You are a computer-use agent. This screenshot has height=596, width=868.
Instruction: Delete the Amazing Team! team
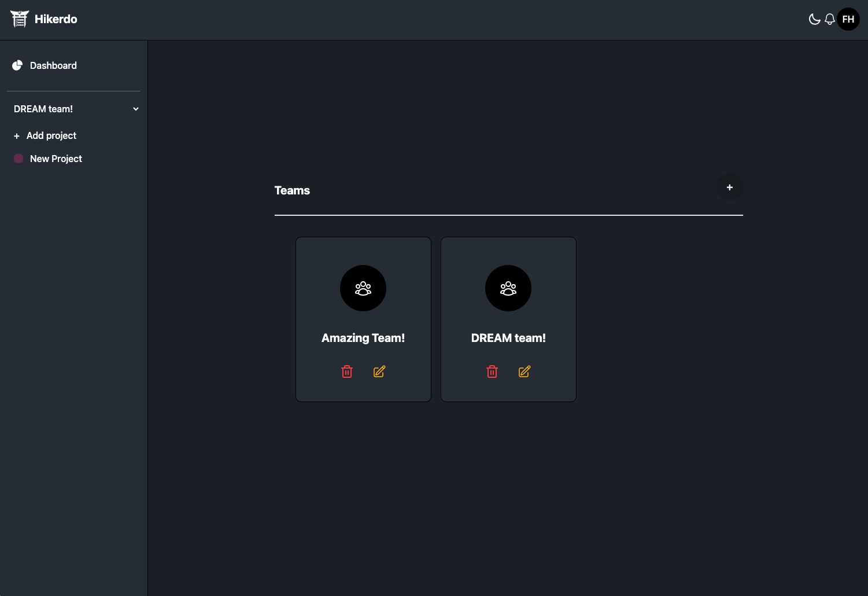tap(347, 371)
